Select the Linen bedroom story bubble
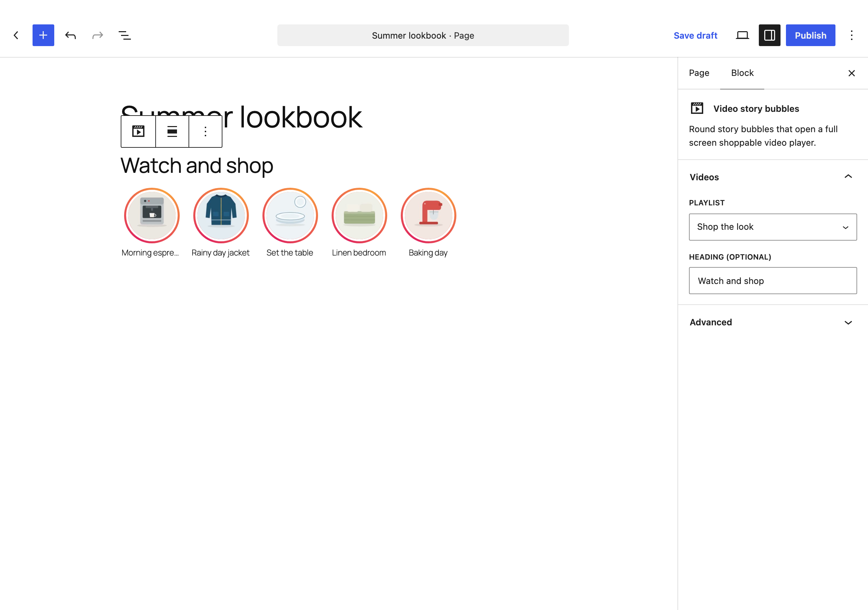Viewport: 868px width, 610px height. pos(359,216)
